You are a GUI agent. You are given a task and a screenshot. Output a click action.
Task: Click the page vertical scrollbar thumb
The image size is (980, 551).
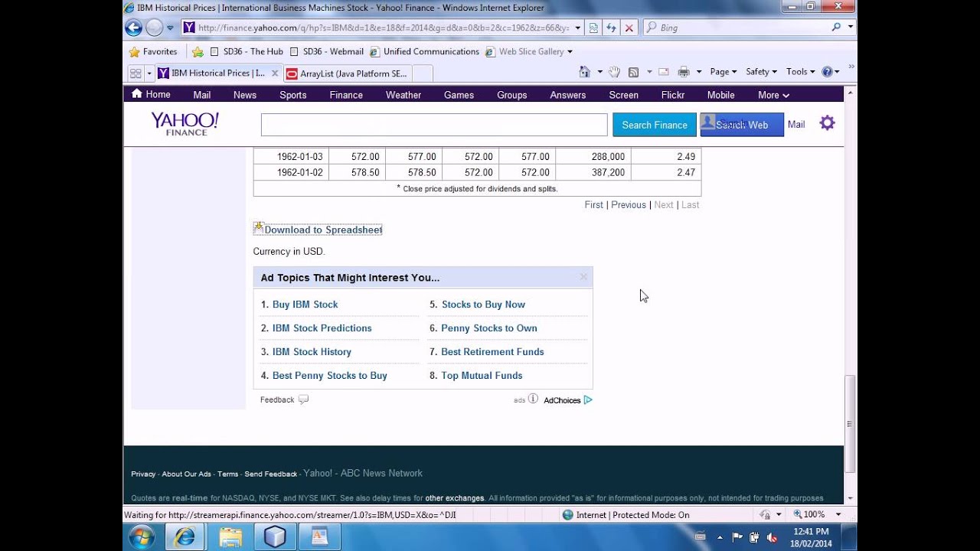(850, 423)
